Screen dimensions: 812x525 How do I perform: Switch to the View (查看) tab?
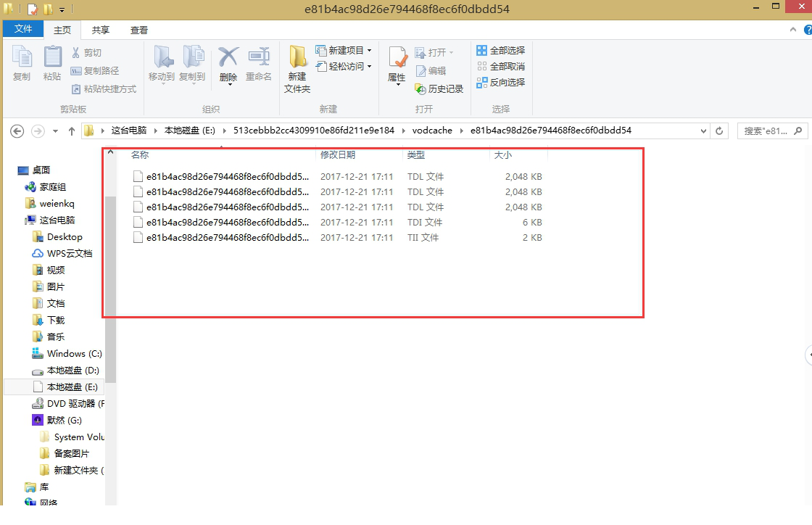(138, 30)
